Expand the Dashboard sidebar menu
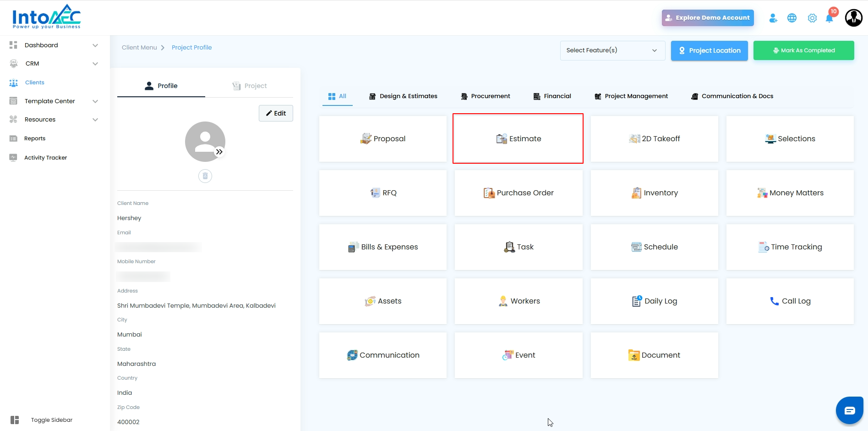This screenshot has width=868, height=431. point(54,45)
